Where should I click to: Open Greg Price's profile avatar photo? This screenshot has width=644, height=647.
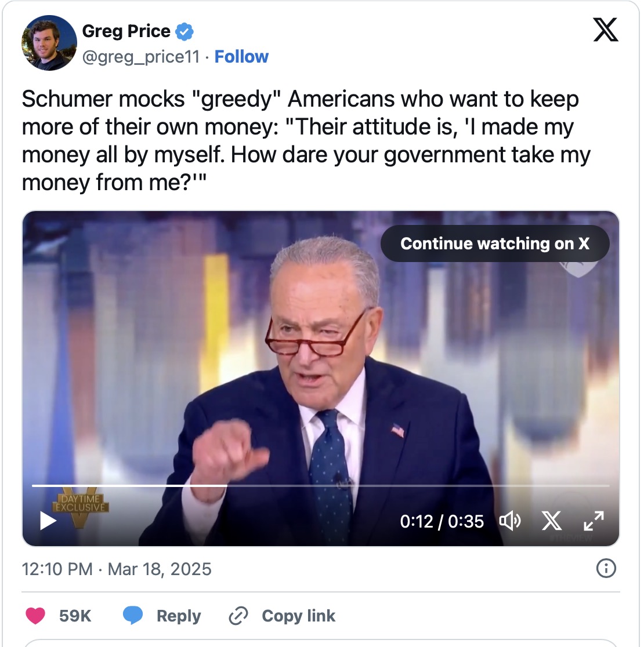pyautogui.click(x=49, y=43)
